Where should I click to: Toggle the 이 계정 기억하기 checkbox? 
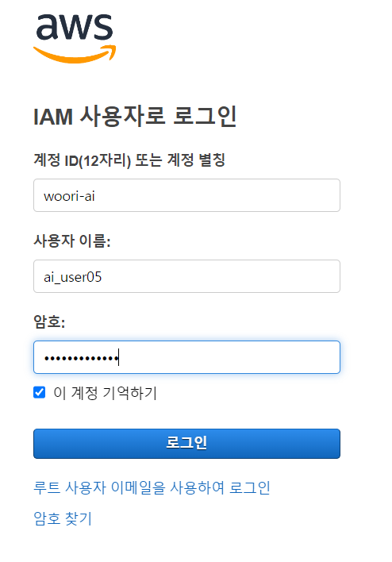coord(40,392)
